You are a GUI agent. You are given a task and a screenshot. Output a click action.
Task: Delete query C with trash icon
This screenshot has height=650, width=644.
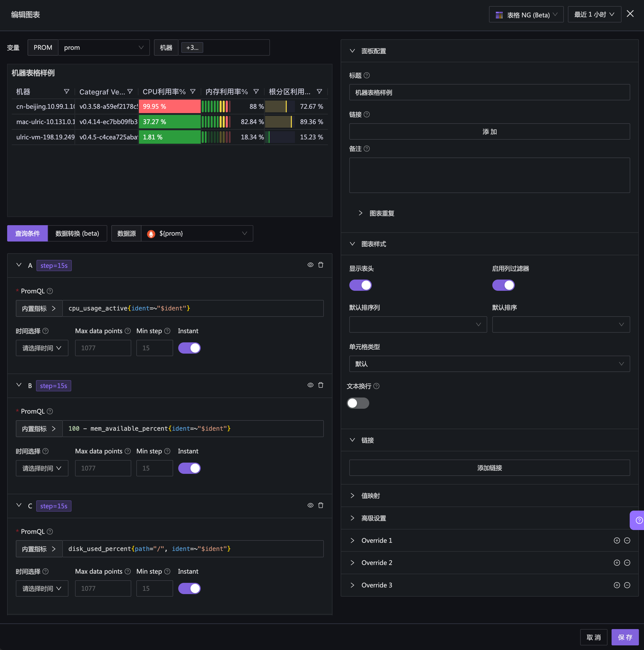(x=321, y=505)
